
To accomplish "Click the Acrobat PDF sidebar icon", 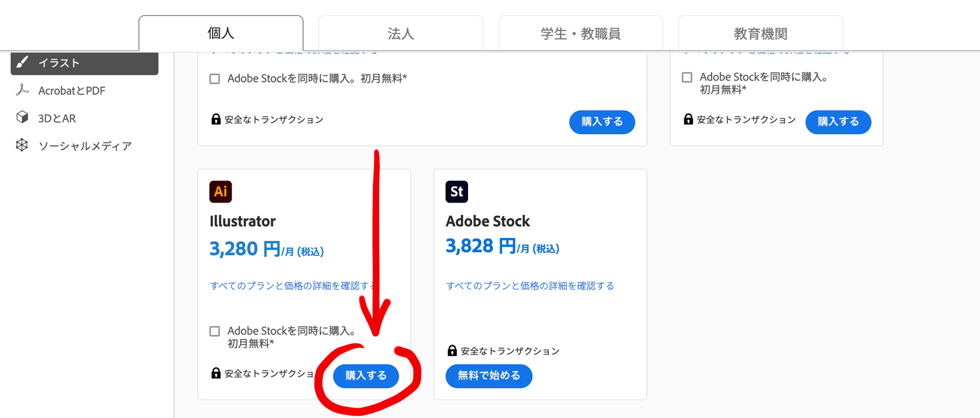I will click(23, 90).
